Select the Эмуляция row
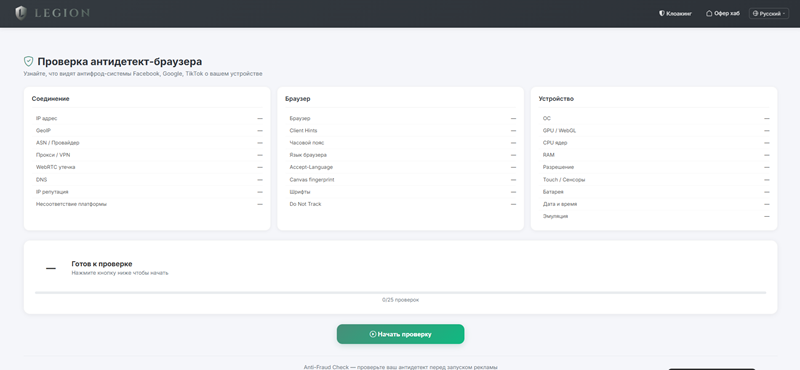Viewport: 800px width, 370px height. coord(654,216)
